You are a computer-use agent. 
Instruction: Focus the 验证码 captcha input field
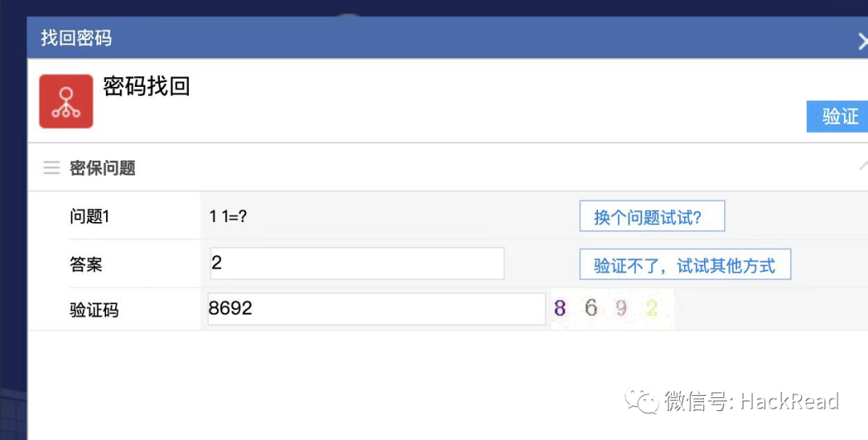point(376,309)
